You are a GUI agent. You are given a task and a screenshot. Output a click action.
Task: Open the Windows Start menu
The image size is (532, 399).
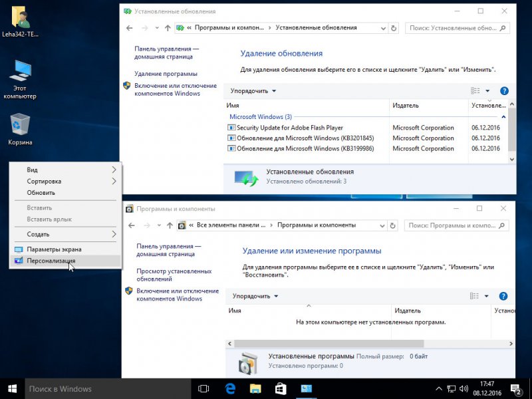[12, 389]
